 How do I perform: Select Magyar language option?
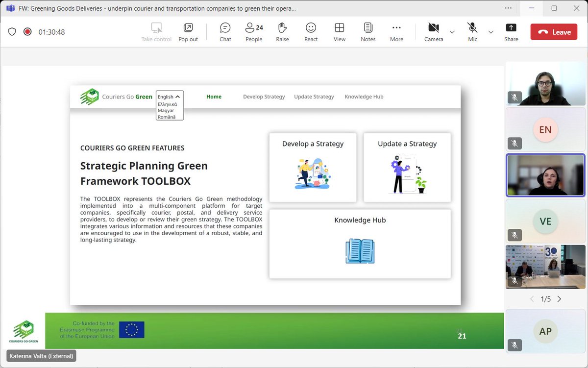(166, 111)
